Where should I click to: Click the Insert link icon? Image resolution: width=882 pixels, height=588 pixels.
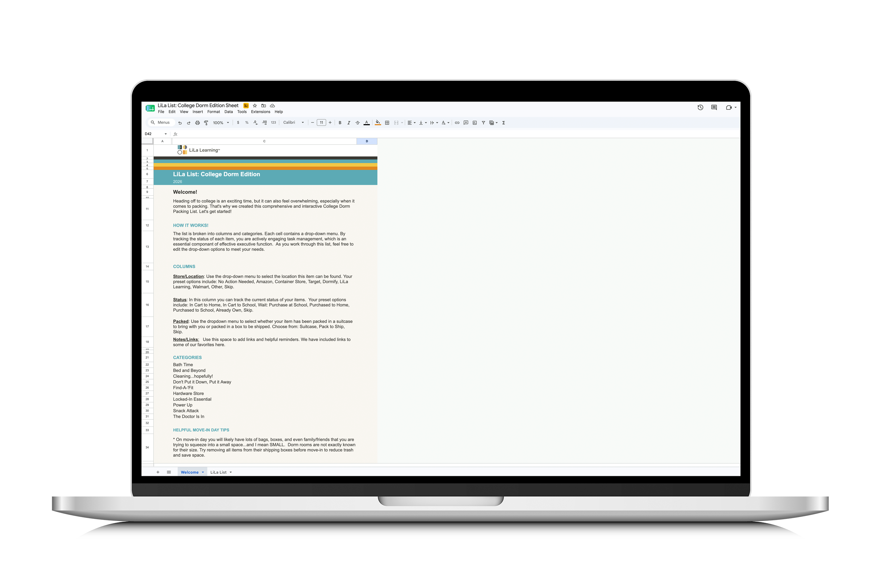[x=457, y=123]
